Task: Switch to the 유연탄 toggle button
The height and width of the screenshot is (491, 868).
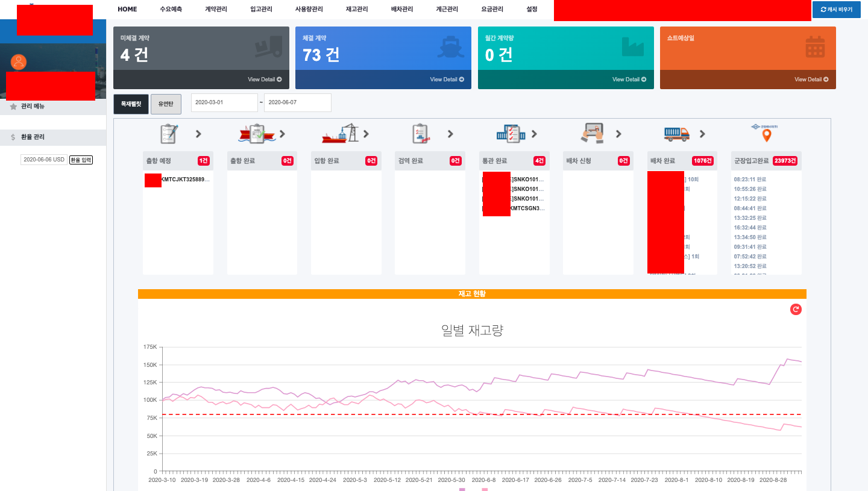Action: pyautogui.click(x=166, y=104)
